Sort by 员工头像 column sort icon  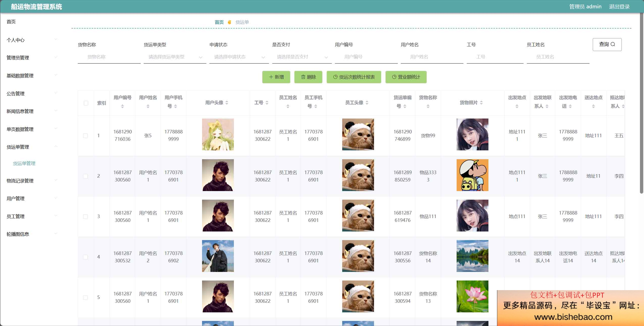(x=367, y=103)
